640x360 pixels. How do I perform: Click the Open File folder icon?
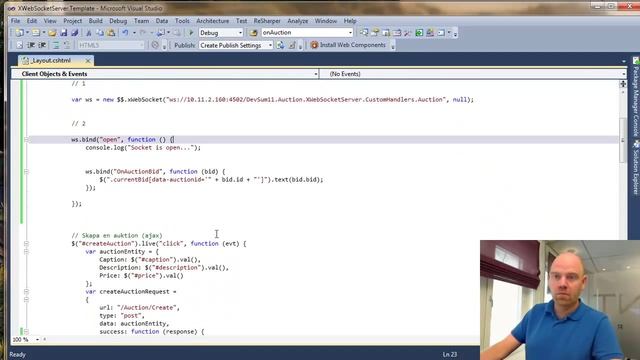[x=52, y=33]
